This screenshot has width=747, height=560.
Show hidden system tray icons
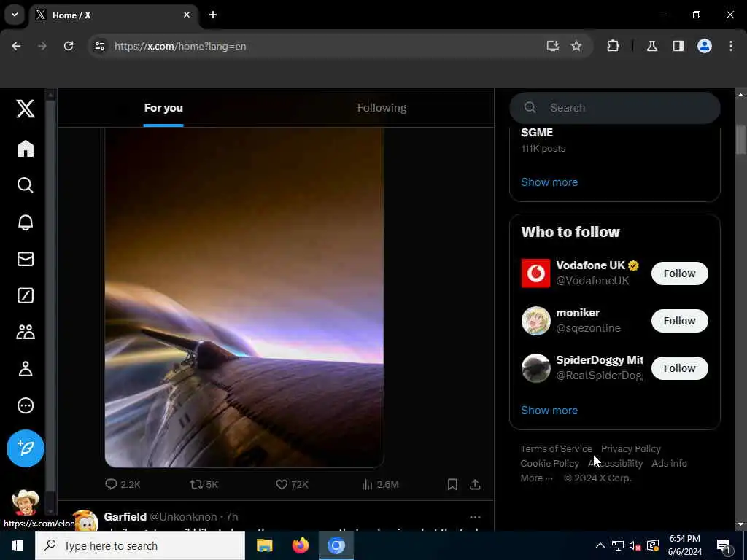[600, 545]
